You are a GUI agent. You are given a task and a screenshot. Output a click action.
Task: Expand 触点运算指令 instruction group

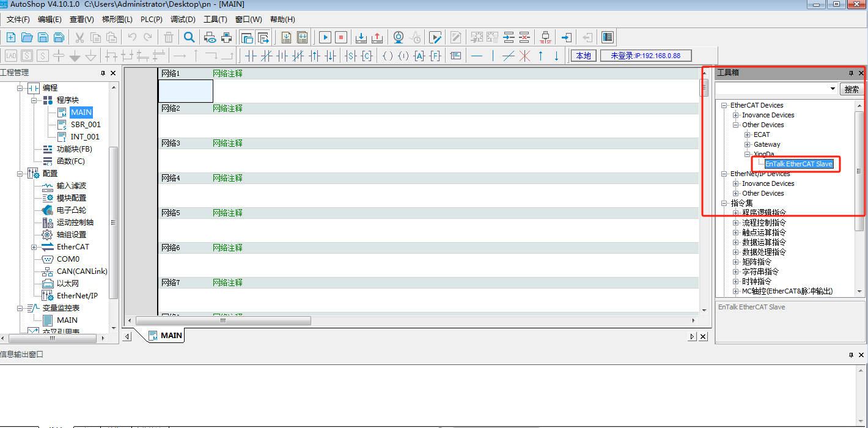(x=736, y=232)
